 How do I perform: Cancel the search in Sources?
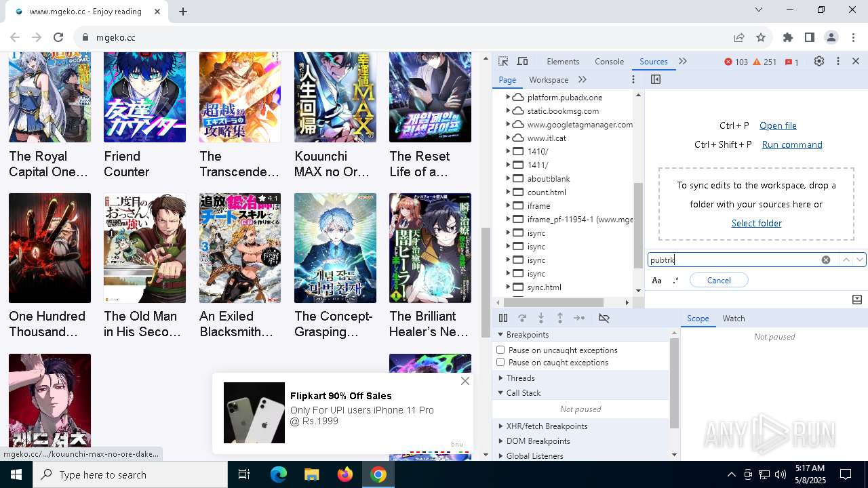[x=719, y=280]
